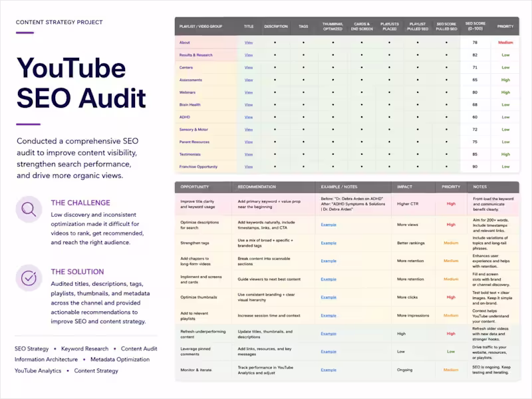
Task: Click the 'Information Architecture' skill tag
Action: click(x=46, y=359)
